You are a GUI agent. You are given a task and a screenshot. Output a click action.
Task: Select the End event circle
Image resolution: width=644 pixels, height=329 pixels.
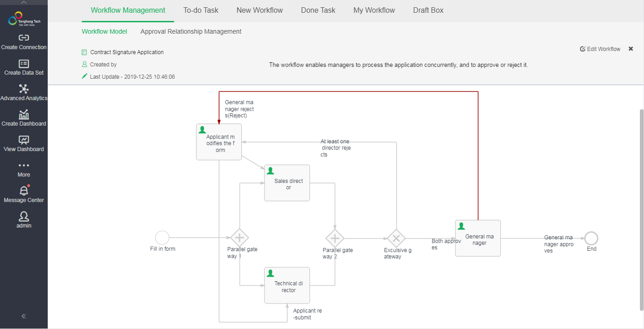coord(591,238)
